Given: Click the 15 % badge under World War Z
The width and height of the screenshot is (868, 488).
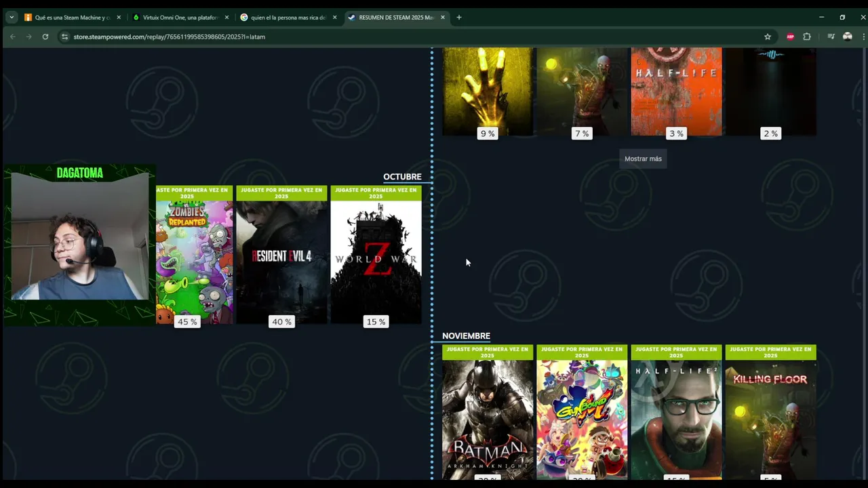Looking at the screenshot, I should tap(376, 322).
